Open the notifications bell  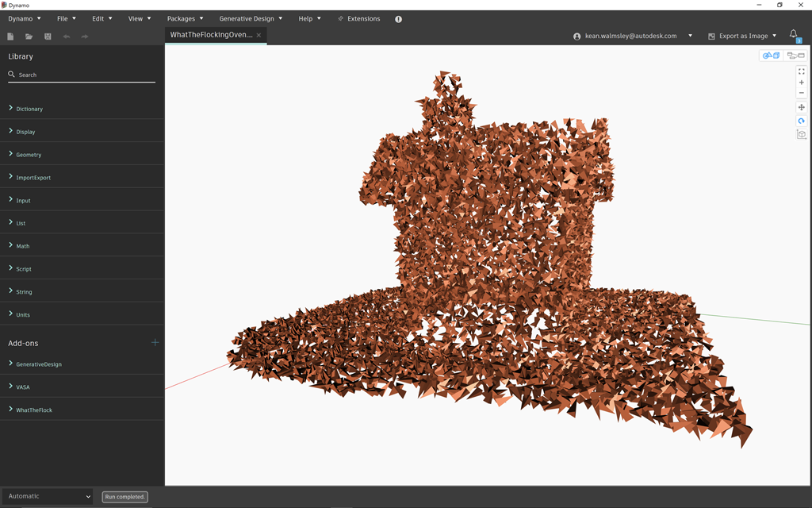click(793, 34)
